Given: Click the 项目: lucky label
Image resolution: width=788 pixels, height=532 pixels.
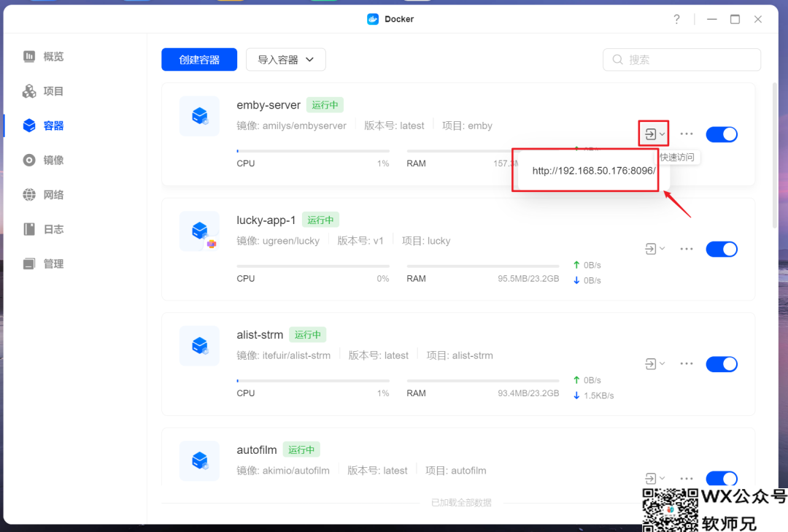Looking at the screenshot, I should [x=426, y=241].
